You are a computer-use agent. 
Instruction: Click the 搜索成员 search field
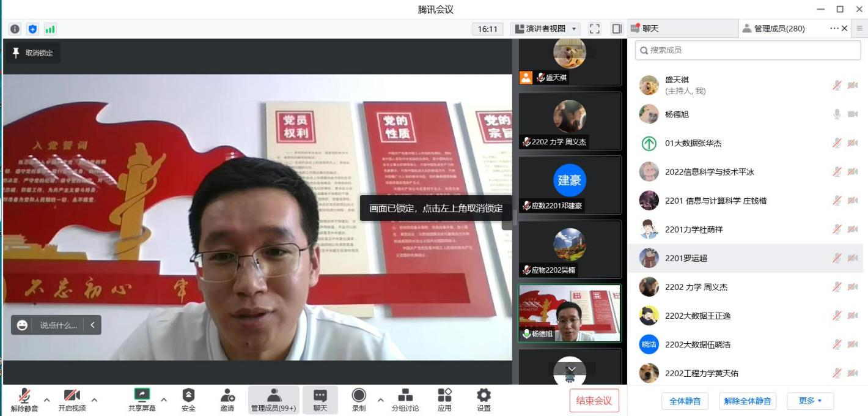[x=748, y=50]
